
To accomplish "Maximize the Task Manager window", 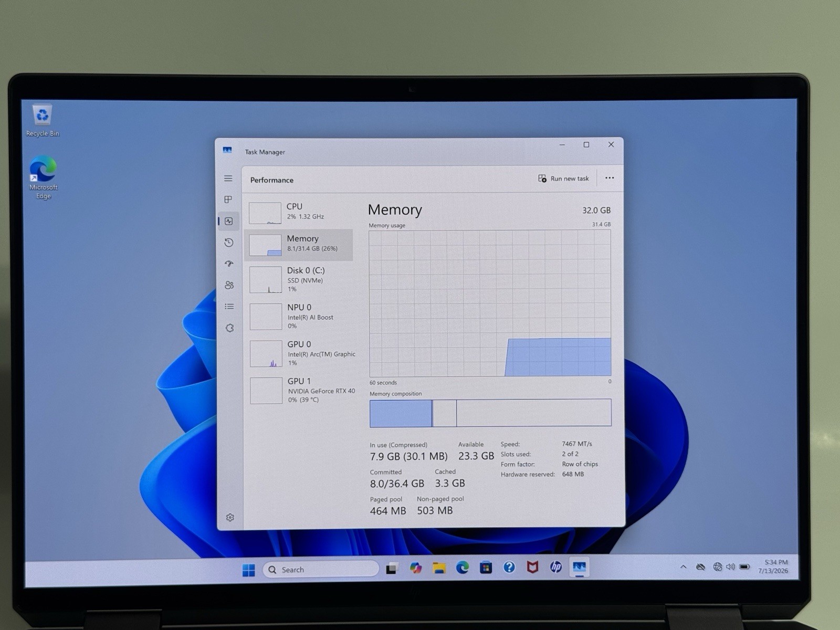I will click(x=586, y=145).
